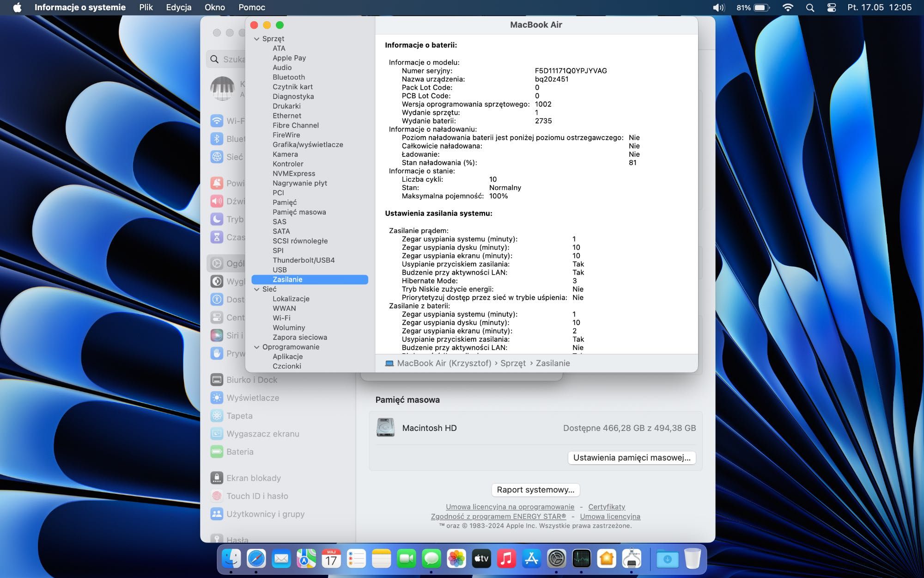The height and width of the screenshot is (578, 924).
Task: Select Pamięć masowa in the tree
Action: click(x=299, y=212)
